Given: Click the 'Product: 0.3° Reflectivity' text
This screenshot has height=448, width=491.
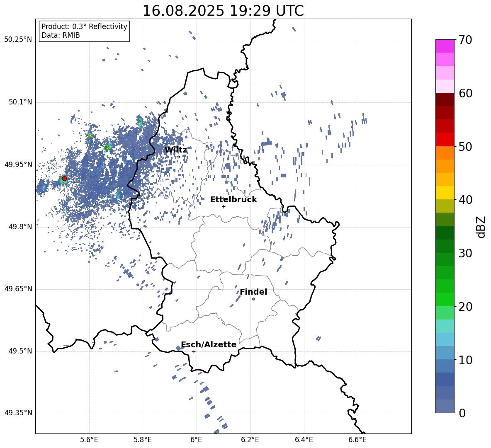Looking at the screenshot, I should [x=84, y=27].
